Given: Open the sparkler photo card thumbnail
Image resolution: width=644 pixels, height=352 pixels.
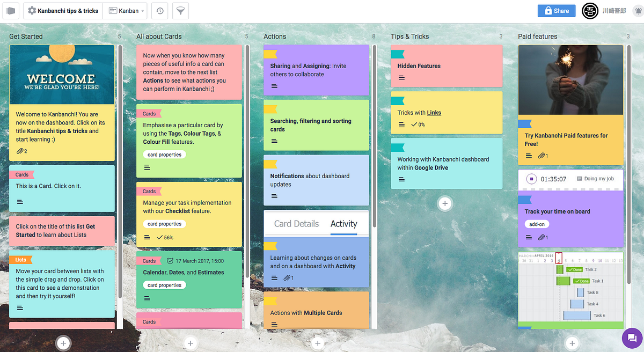Looking at the screenshot, I should (x=570, y=79).
